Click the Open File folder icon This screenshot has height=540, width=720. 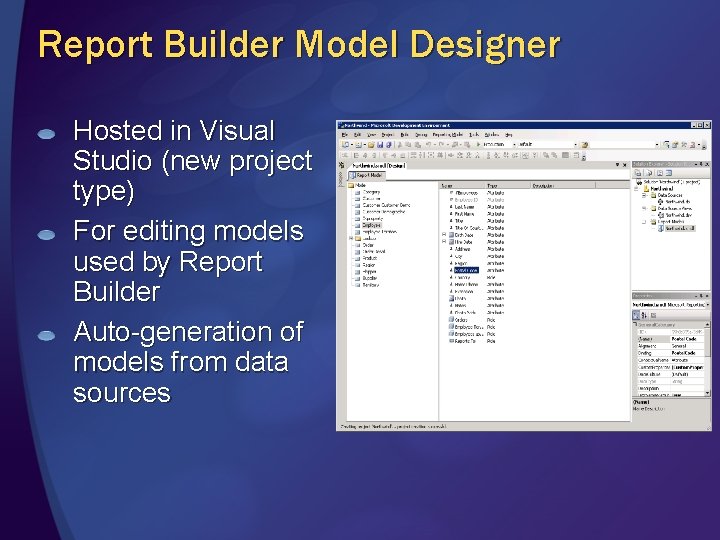click(371, 144)
